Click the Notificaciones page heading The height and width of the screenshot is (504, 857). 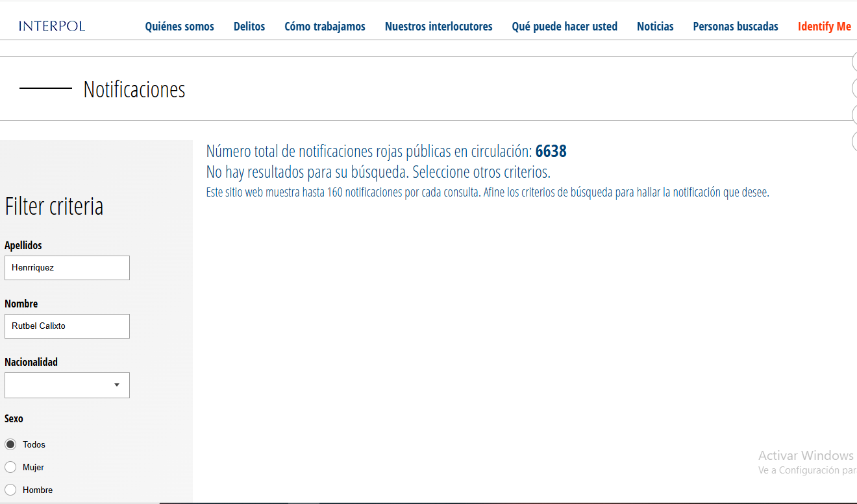pos(134,90)
